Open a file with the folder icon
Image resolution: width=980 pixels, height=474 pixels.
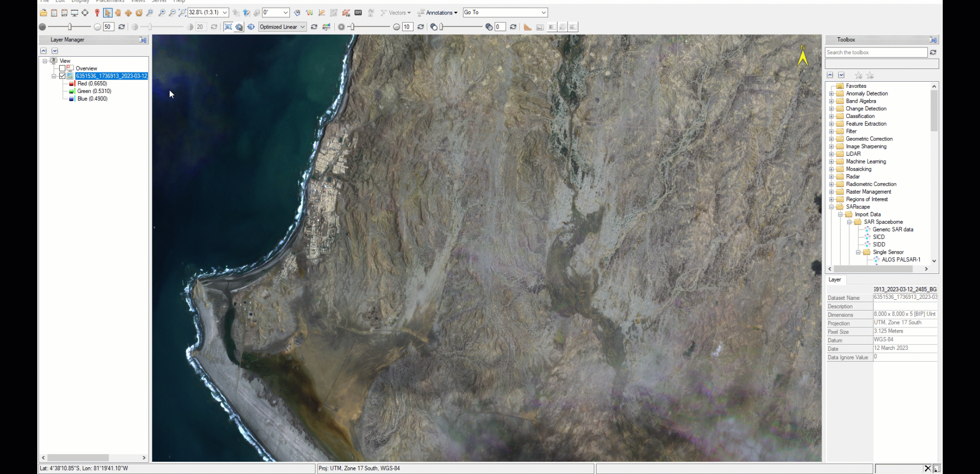pos(43,13)
